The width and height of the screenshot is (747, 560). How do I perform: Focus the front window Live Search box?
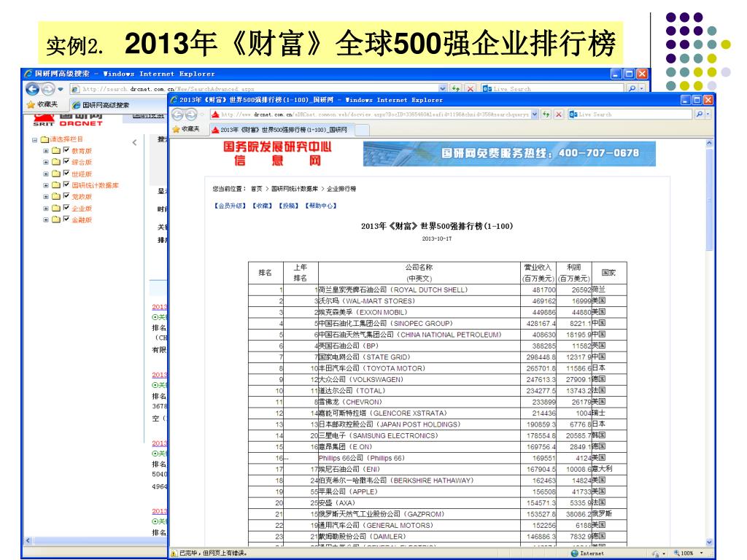click(630, 114)
